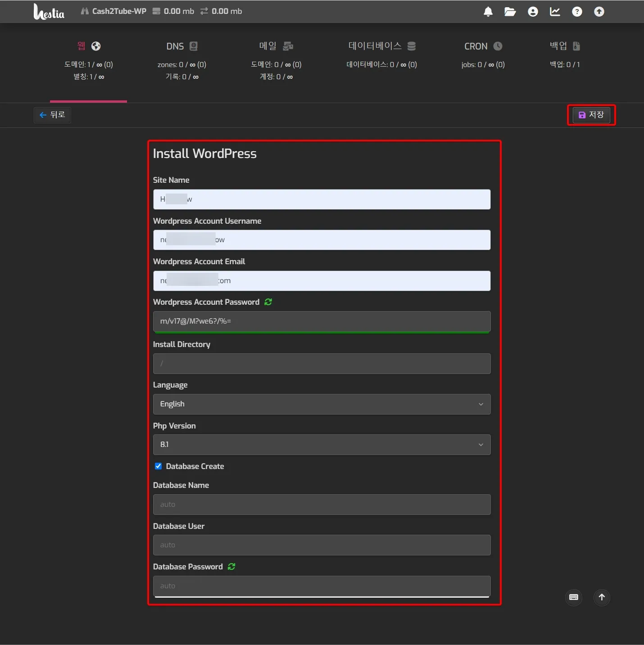Click the DNS book icon

tap(194, 46)
